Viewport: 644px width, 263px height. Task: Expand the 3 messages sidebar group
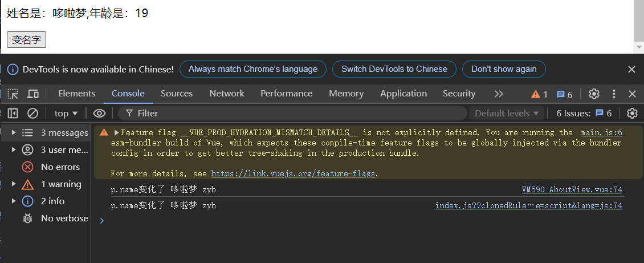pyautogui.click(x=14, y=133)
